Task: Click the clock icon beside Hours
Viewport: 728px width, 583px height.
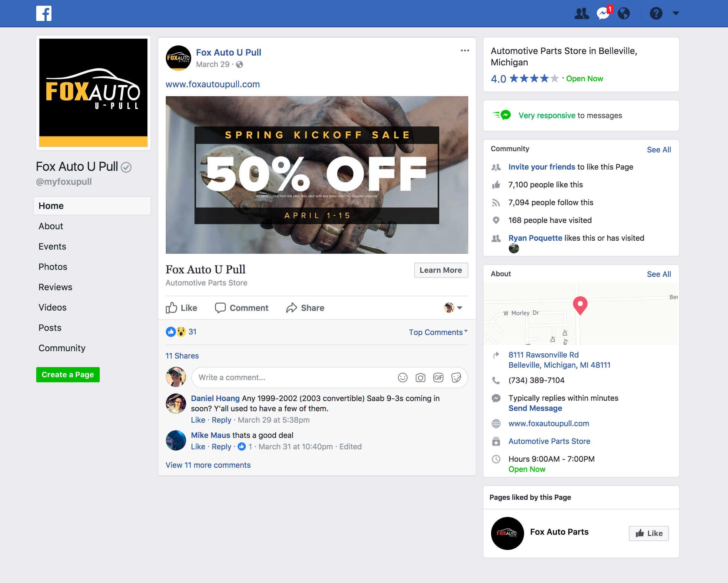Action: [x=496, y=459]
